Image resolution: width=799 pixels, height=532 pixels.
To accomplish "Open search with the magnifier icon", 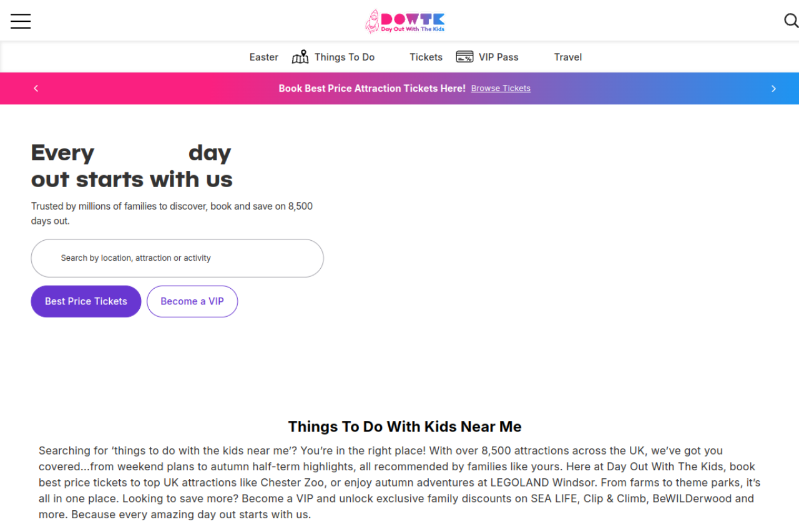I will [x=791, y=21].
